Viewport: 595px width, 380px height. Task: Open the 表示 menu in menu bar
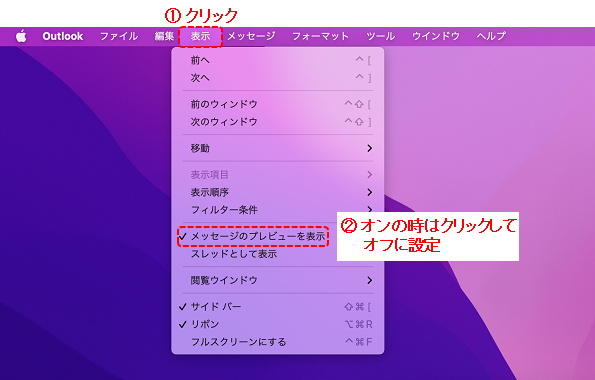200,36
